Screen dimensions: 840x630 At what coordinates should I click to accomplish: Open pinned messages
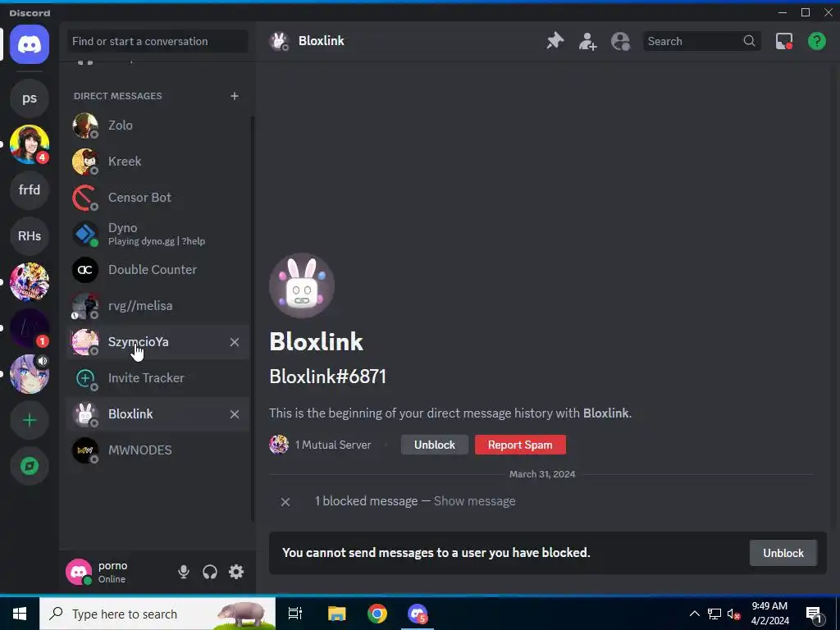(555, 41)
